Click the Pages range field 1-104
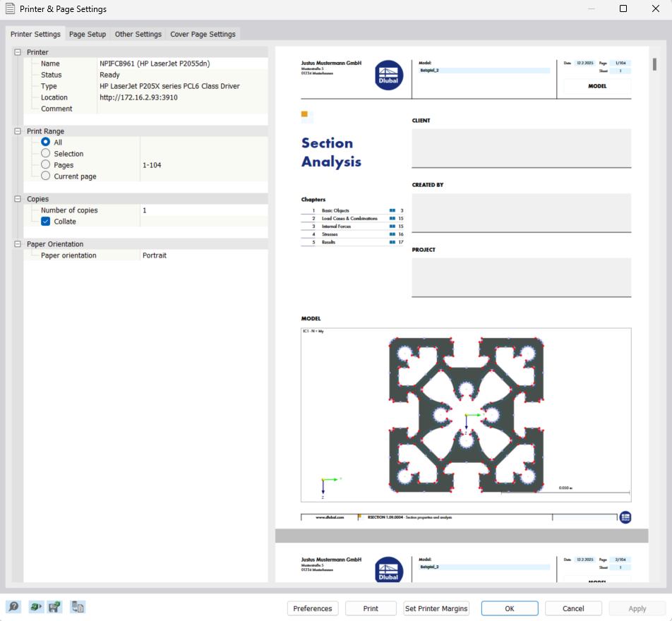 (203, 164)
